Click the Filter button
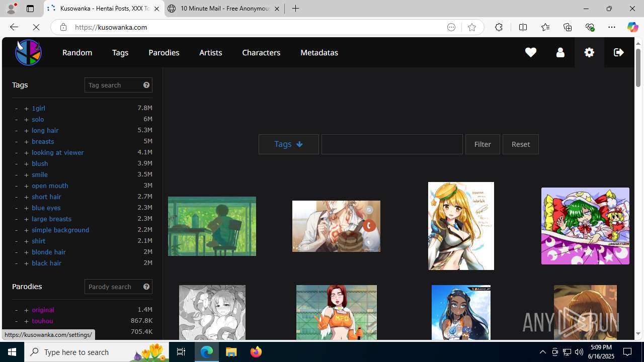This screenshot has width=644, height=362. click(x=482, y=144)
